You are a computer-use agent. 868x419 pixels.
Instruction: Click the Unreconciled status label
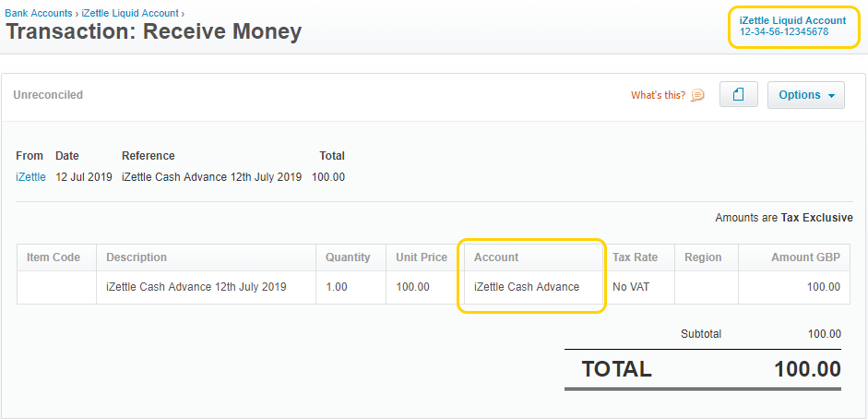[x=48, y=95]
